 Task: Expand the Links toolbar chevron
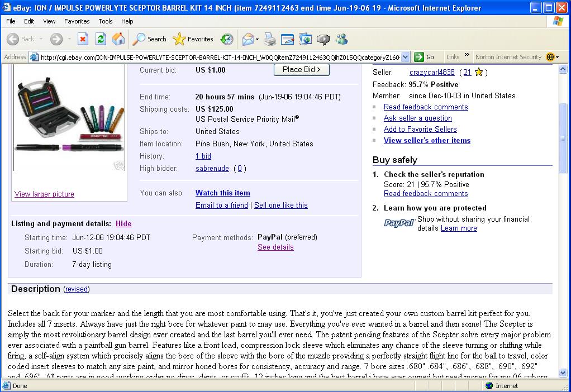point(467,55)
